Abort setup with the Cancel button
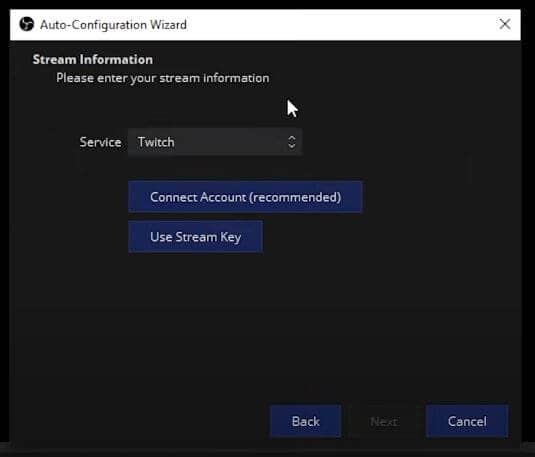Image resolution: width=535 pixels, height=457 pixels. (x=467, y=421)
